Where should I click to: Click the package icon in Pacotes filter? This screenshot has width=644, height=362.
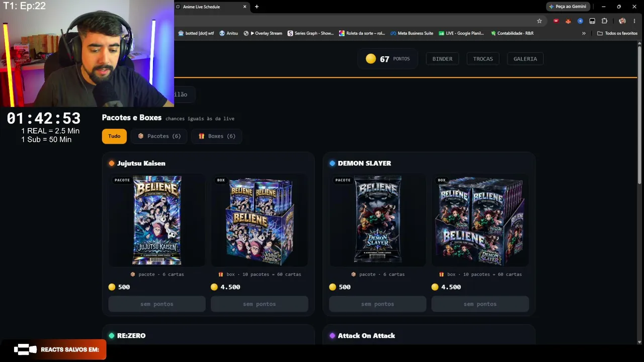click(141, 136)
